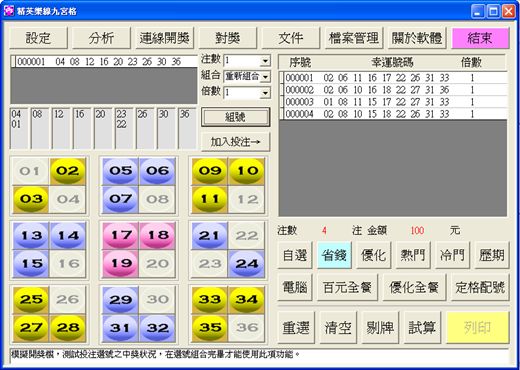
Task: Select blue number ball 32
Action: click(x=157, y=328)
